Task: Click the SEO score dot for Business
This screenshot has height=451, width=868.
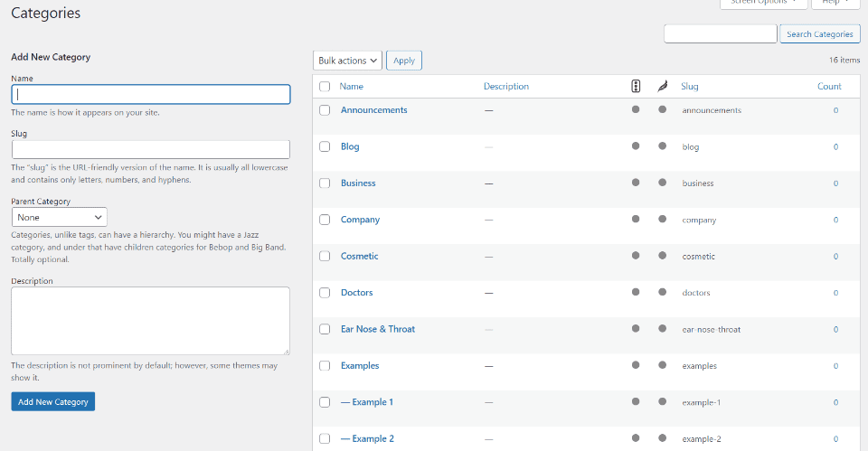Action: pyautogui.click(x=636, y=183)
